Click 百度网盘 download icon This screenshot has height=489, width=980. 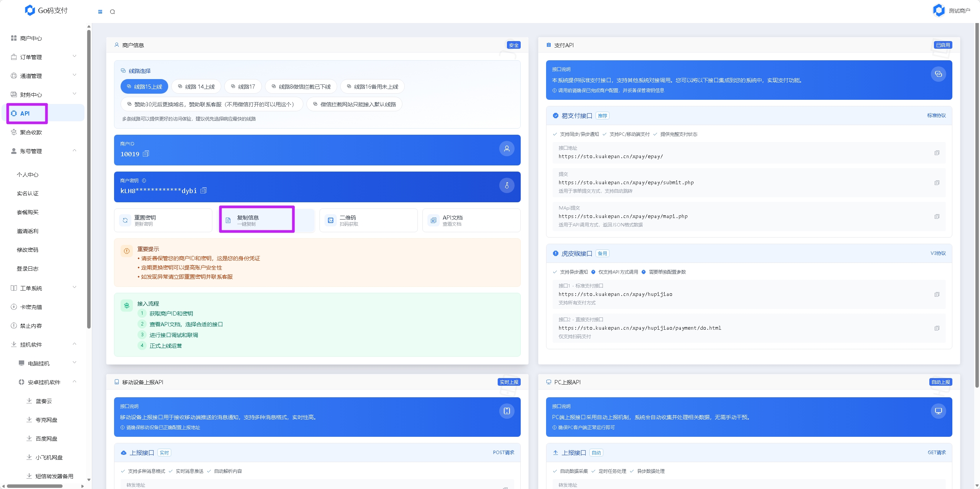(29, 438)
